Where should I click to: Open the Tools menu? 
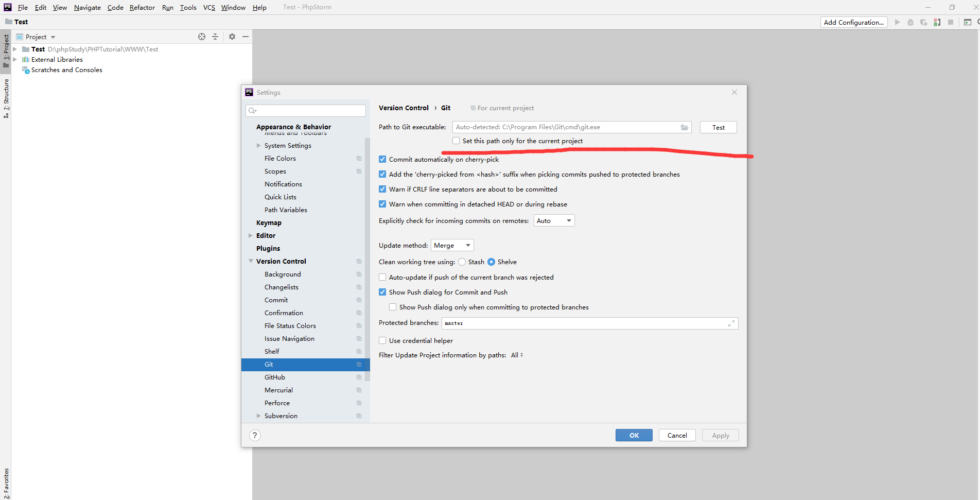[x=188, y=7]
